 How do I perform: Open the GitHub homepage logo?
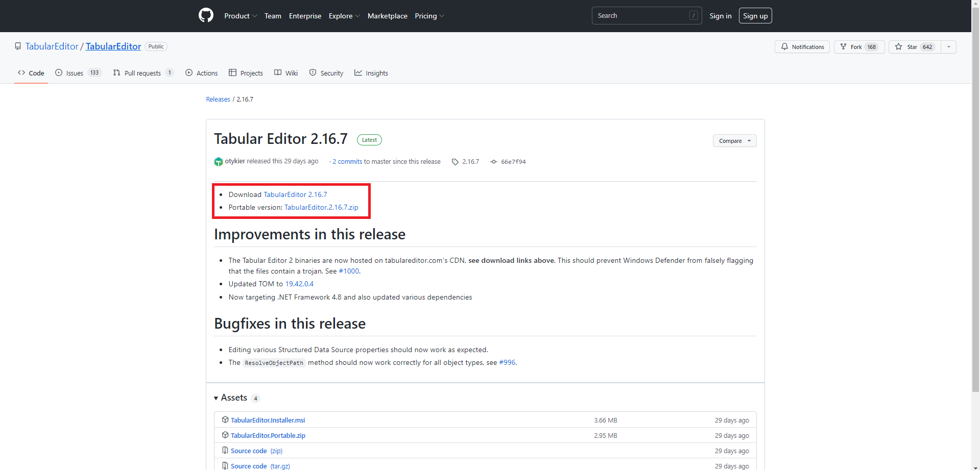206,15
